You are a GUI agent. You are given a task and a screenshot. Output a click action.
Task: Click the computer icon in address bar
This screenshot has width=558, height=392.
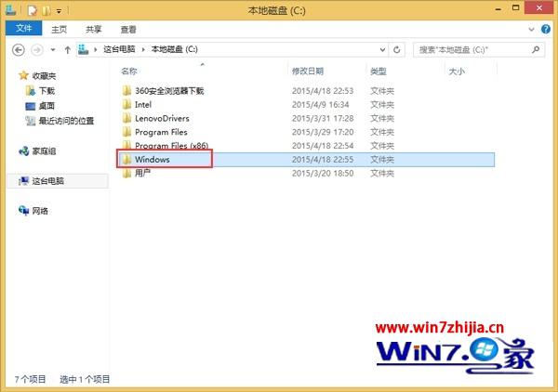(x=84, y=49)
